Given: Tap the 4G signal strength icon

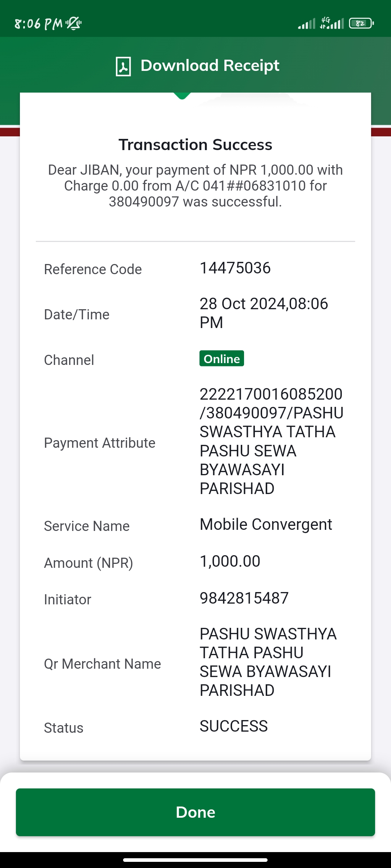Looking at the screenshot, I should pos(332,23).
